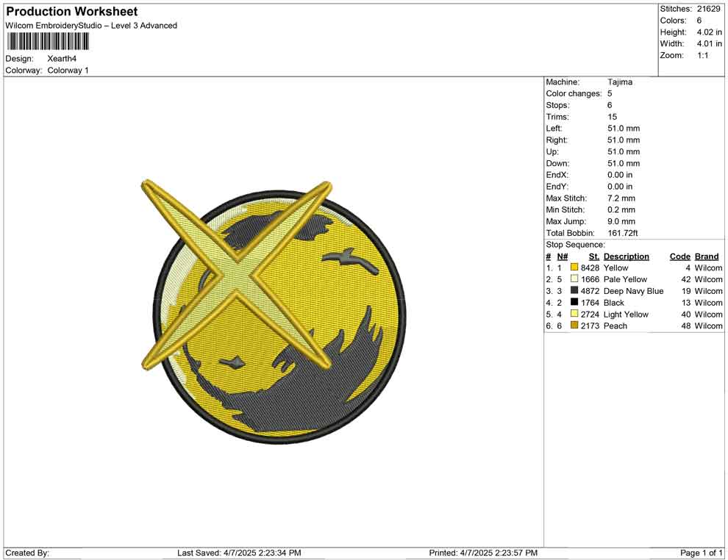Click the Peach thread color swatch
This screenshot has height=560, width=728.
574,326
